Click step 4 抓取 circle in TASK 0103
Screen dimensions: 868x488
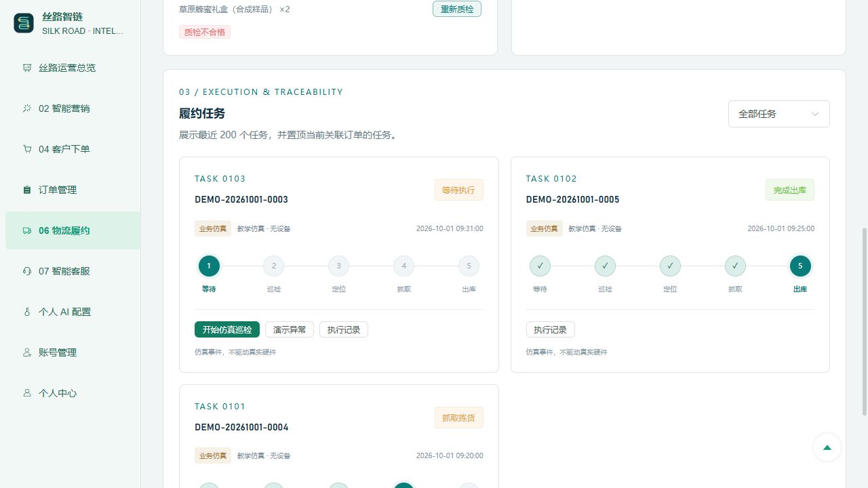point(403,266)
